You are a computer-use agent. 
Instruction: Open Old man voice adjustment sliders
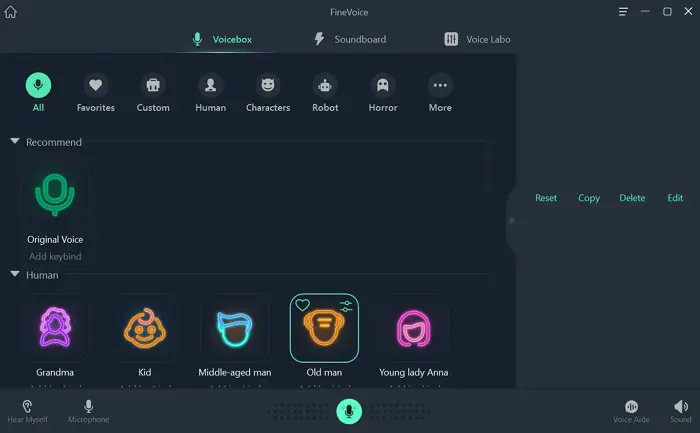[x=346, y=306]
